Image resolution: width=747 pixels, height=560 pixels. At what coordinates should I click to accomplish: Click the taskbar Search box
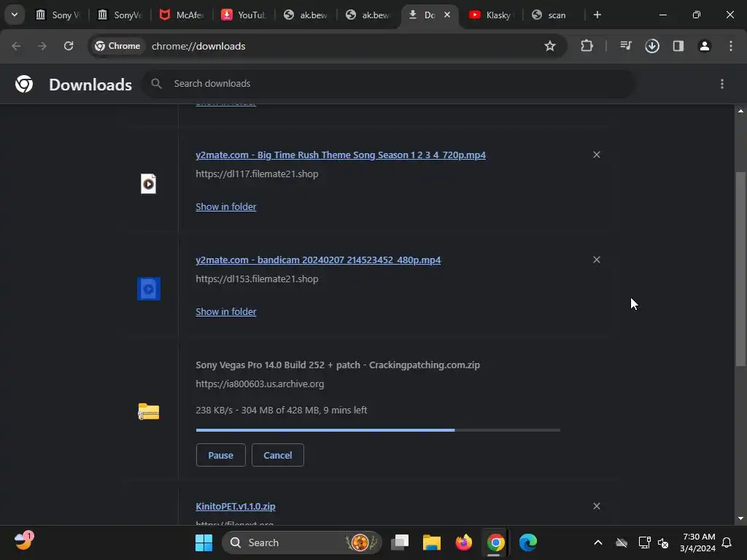pyautogui.click(x=302, y=542)
